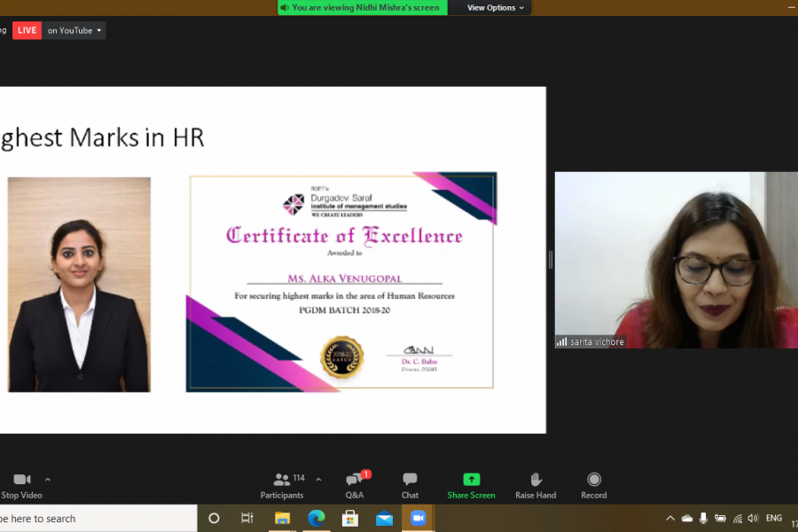Click the Windows search box
Viewport: 798px width, 532px height.
(x=98, y=518)
